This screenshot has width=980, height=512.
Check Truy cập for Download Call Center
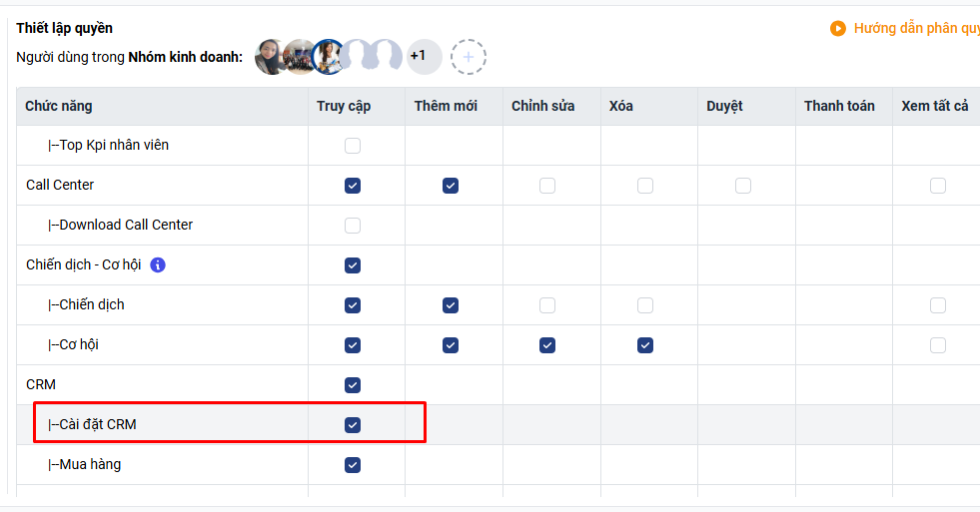[353, 226]
